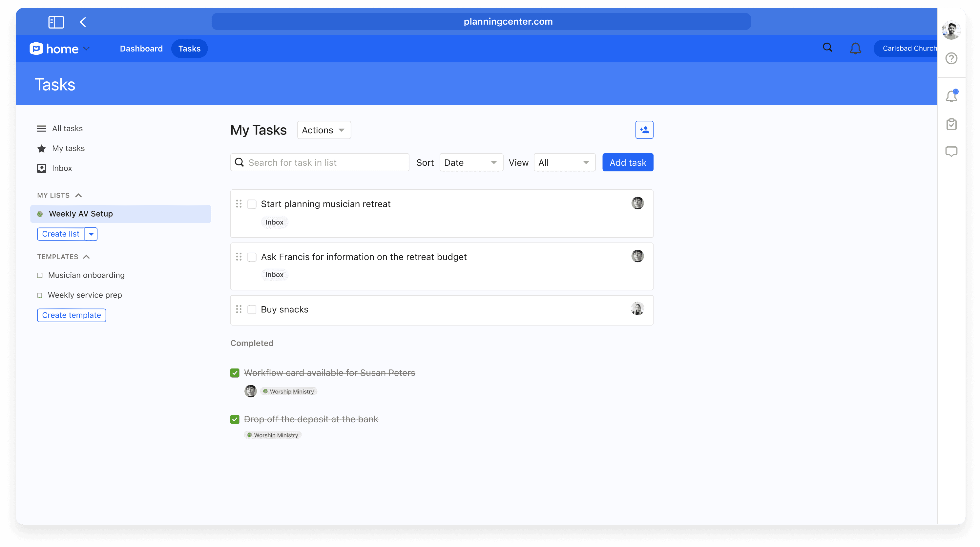980x547 pixels.
Task: Go back with the browser back arrow
Action: (x=83, y=22)
